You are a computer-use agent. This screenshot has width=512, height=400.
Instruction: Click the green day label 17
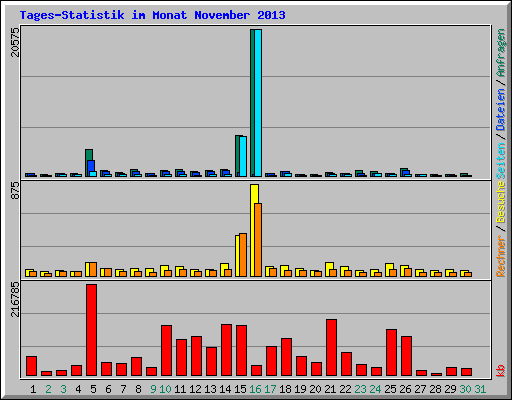(270, 389)
